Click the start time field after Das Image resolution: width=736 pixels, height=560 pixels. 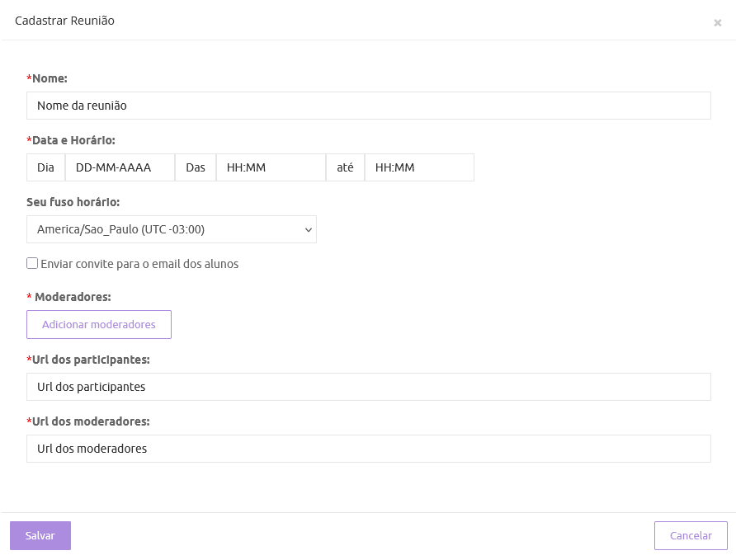tap(271, 167)
